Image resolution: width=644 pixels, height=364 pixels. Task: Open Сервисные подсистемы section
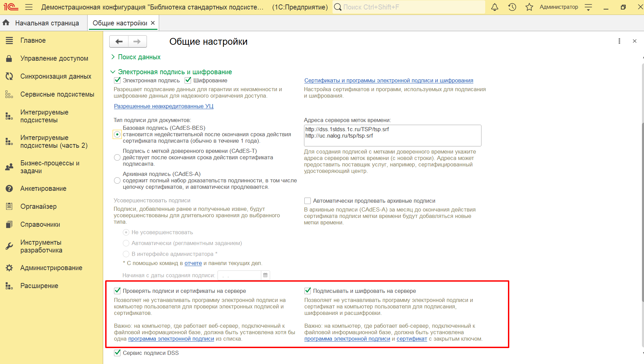coord(57,94)
